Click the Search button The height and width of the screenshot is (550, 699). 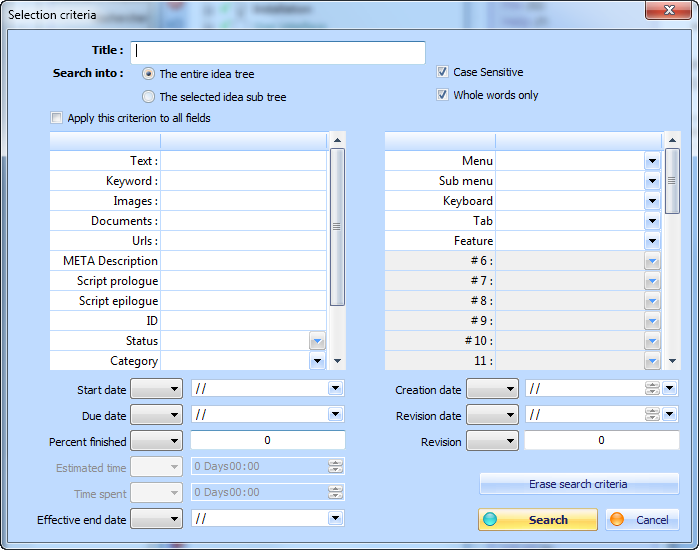click(x=538, y=520)
